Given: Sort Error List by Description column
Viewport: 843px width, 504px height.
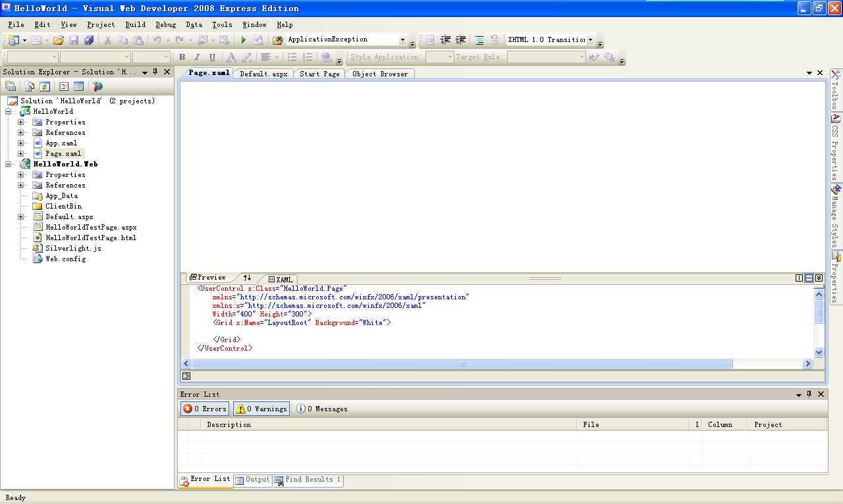Looking at the screenshot, I should click(x=389, y=424).
